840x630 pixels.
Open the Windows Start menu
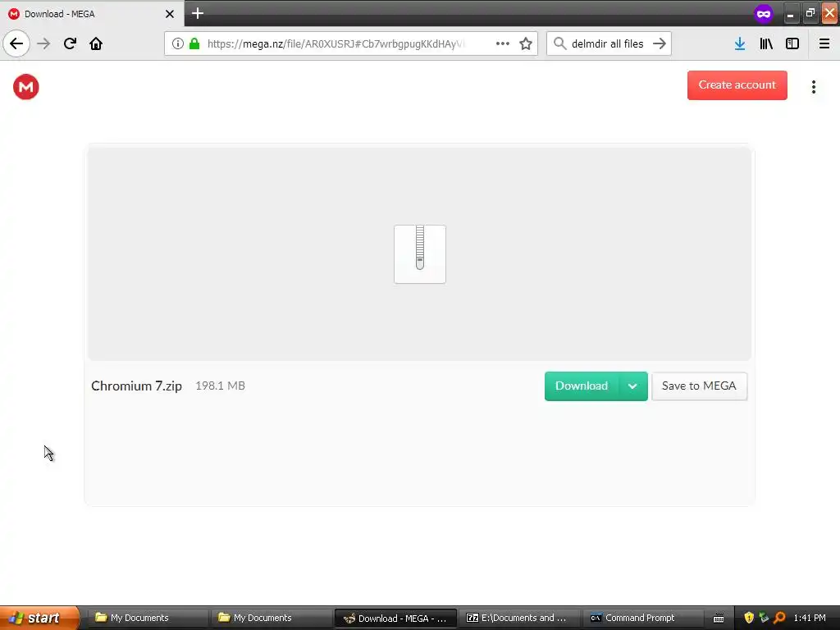click(x=39, y=618)
